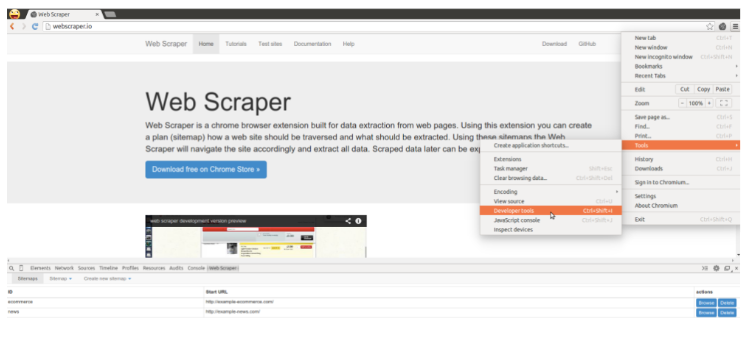
Task: Browse the news sitemap
Action: pos(706,313)
